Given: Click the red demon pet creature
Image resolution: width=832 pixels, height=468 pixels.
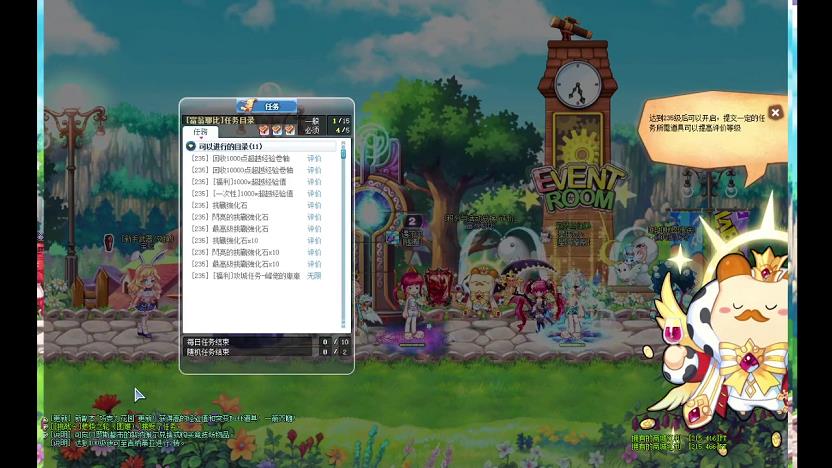Looking at the screenshot, I should pos(439,287).
